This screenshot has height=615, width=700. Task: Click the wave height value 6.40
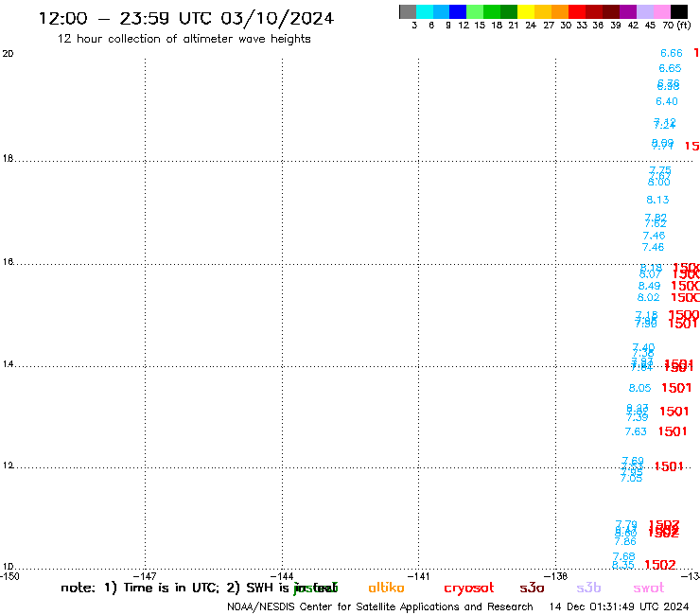click(x=667, y=101)
